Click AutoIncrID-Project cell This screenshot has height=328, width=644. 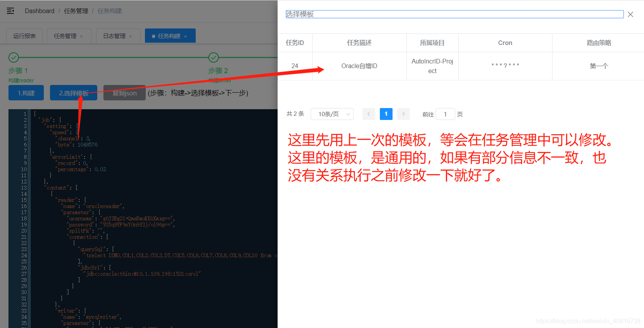432,66
